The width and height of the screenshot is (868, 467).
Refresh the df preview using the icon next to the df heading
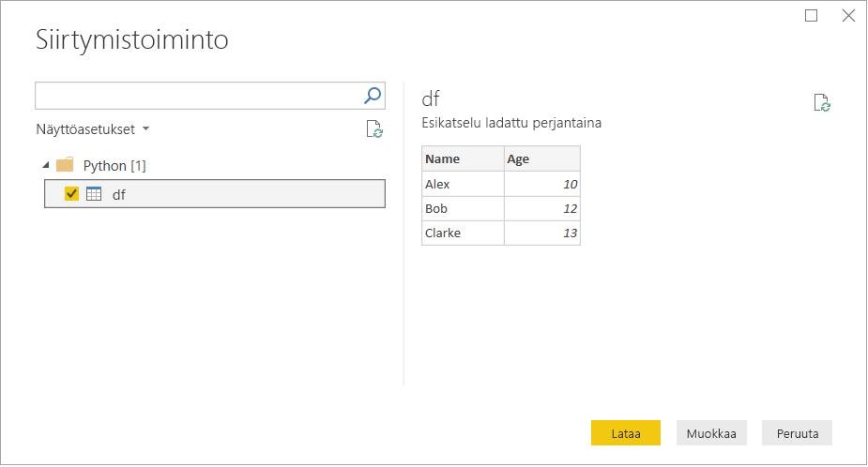pyautogui.click(x=822, y=103)
